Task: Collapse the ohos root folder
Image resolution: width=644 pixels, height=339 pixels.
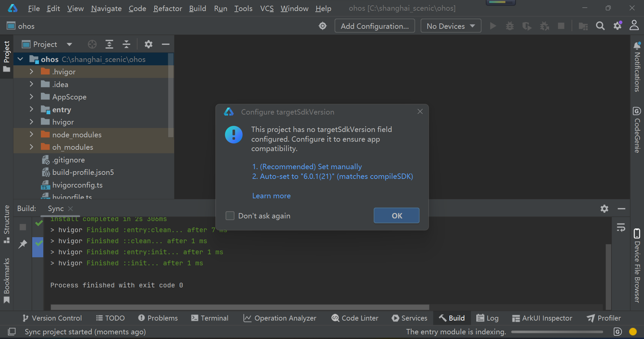Action: click(x=20, y=59)
